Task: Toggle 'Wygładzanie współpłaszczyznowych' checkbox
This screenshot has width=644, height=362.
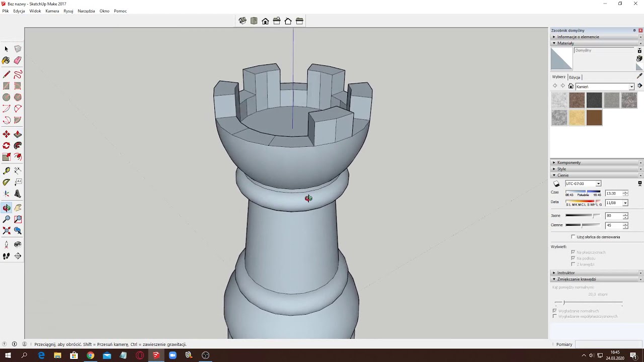Action: [555, 317]
